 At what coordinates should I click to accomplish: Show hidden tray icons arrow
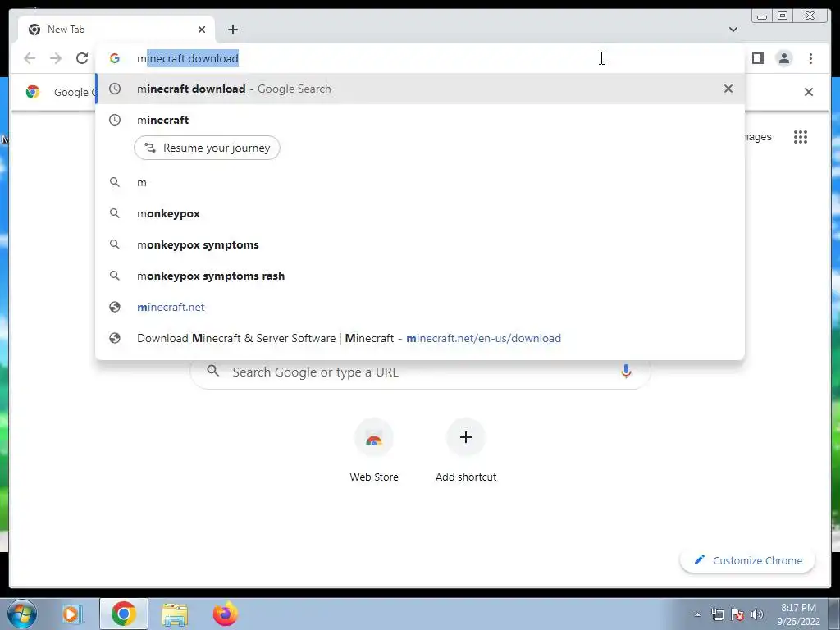coord(697,615)
